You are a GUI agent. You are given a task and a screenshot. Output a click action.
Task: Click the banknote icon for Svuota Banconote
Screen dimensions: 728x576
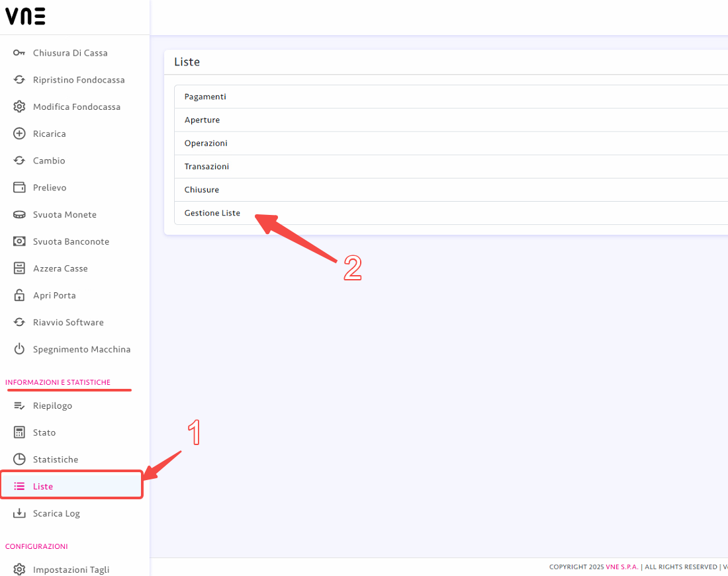coord(19,241)
